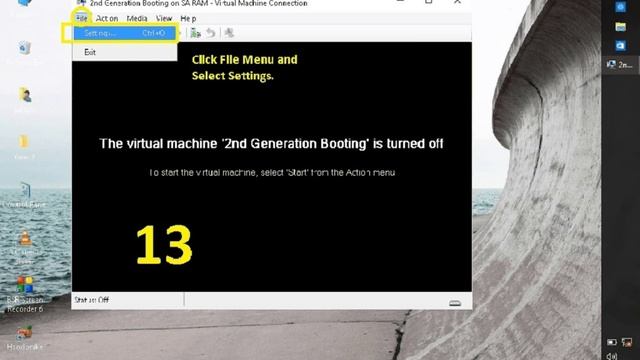Launch the Handbrake desktop icon
The height and width of the screenshot is (360, 640).
point(24,338)
